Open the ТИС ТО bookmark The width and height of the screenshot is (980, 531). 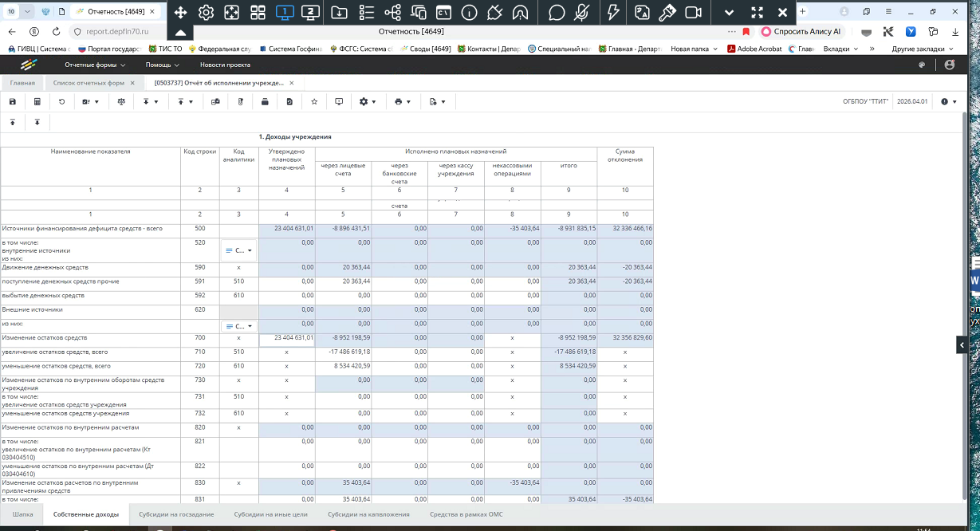click(164, 49)
